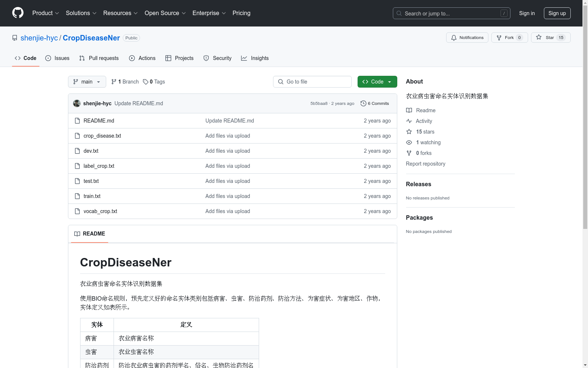Switch to the Security tab

click(218, 58)
